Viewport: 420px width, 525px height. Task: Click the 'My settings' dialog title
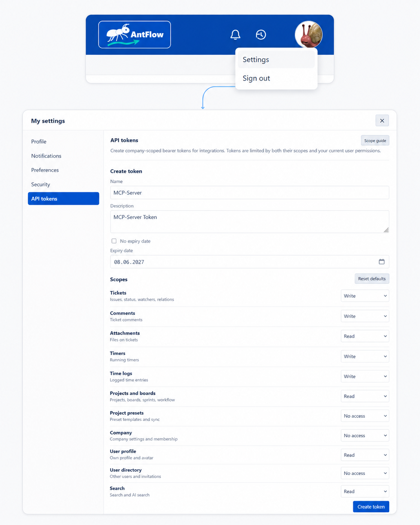click(x=48, y=121)
